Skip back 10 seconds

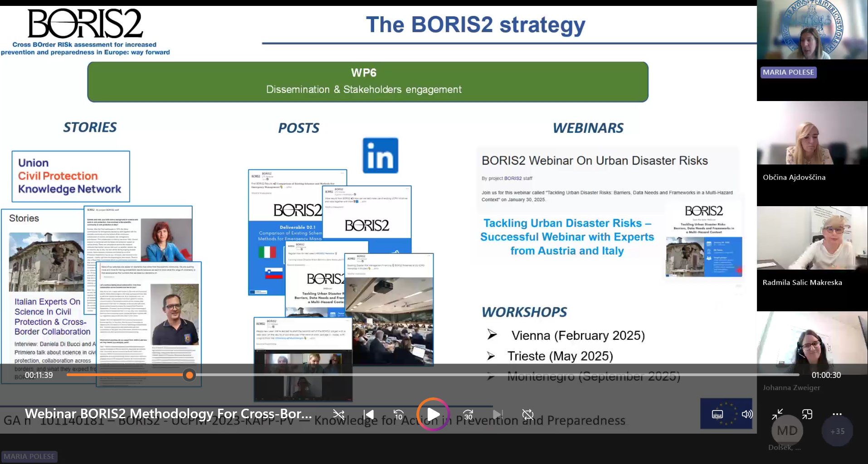pyautogui.click(x=398, y=414)
